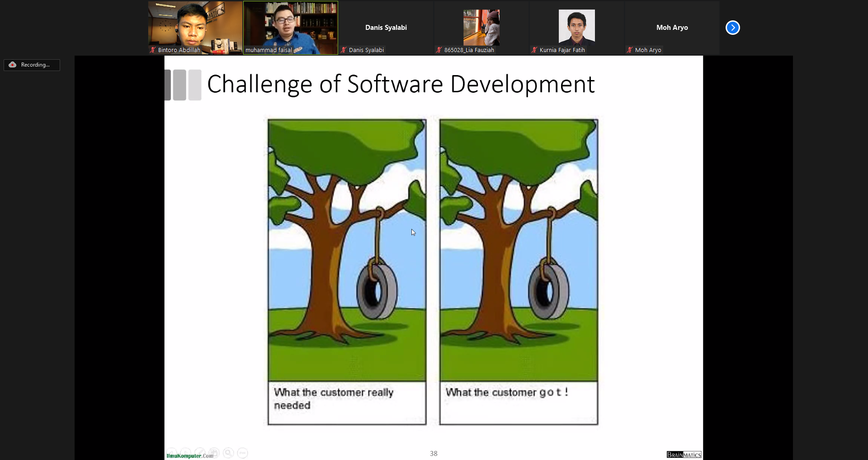Click muted mic icon beside Moh Aryo name label

[630, 50]
